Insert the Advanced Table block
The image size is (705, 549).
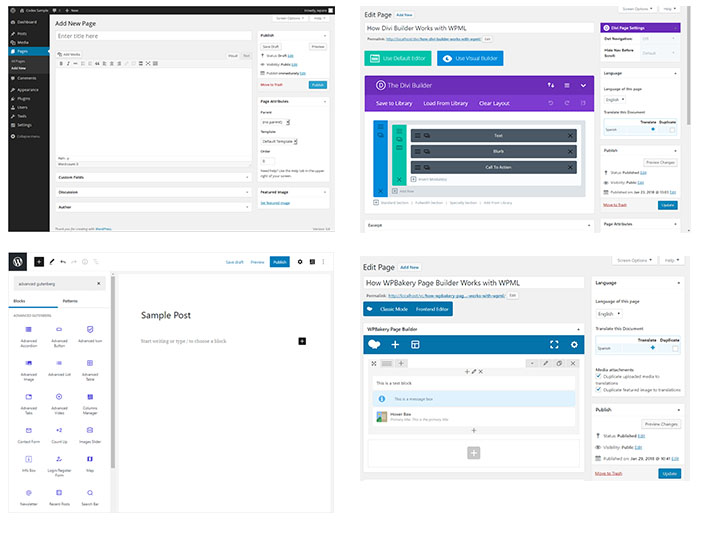90,370
